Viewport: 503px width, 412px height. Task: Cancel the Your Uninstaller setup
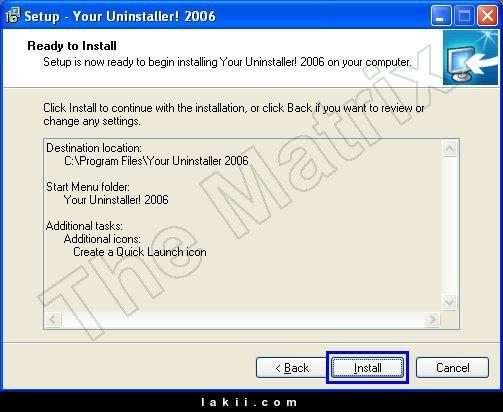pyautogui.click(x=452, y=368)
